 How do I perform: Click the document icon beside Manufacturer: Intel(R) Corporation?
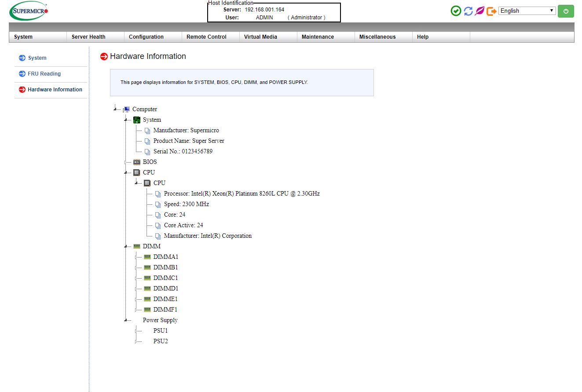[158, 236]
